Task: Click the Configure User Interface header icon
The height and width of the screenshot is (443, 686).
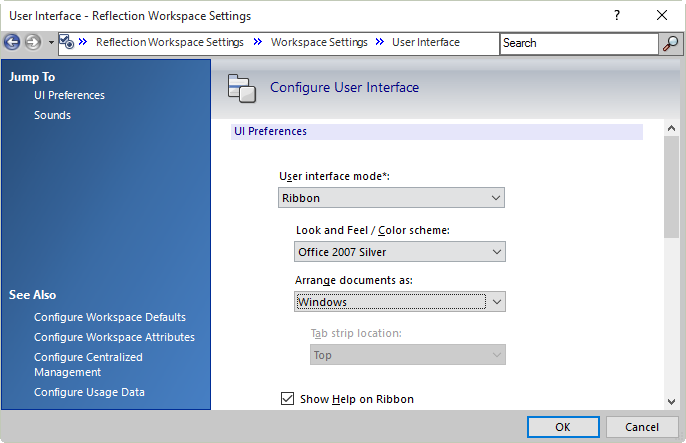Action: [242, 88]
